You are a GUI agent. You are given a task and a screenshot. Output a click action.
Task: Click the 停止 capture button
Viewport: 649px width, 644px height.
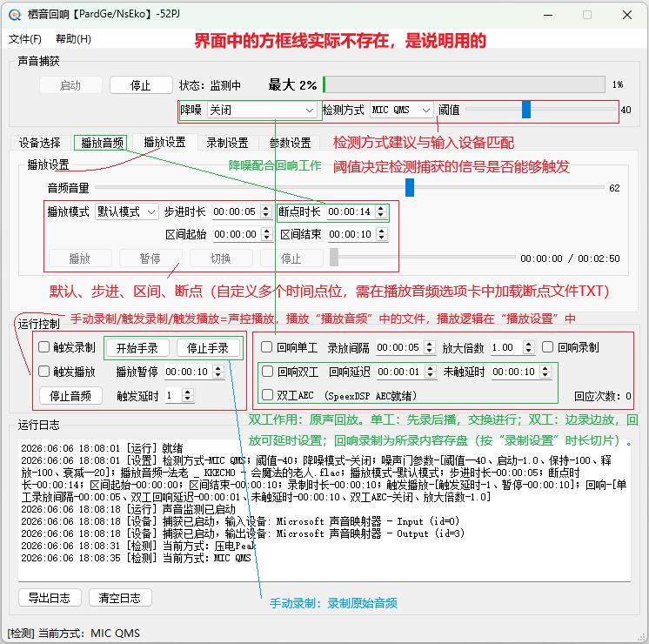[x=141, y=85]
